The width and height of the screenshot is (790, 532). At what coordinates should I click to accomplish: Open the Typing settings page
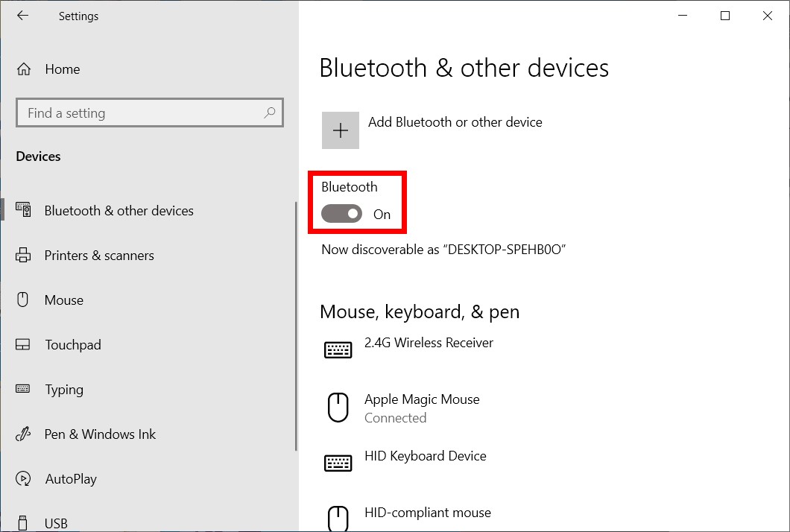[64, 390]
